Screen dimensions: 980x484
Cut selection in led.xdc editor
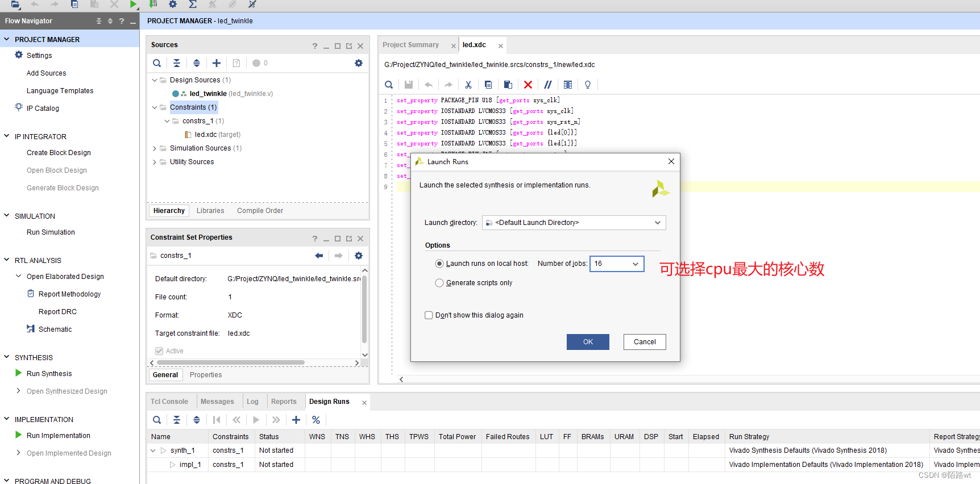(468, 85)
